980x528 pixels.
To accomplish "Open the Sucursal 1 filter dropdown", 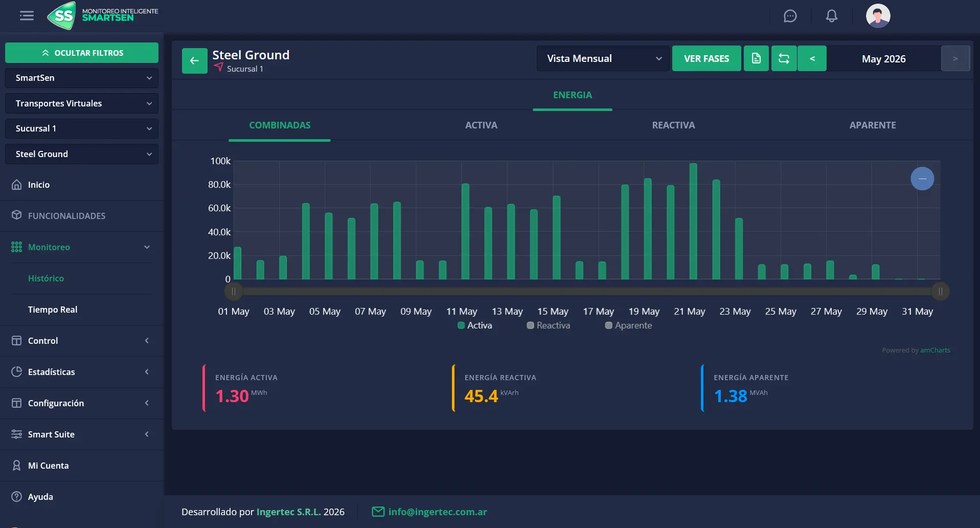I will pos(82,128).
